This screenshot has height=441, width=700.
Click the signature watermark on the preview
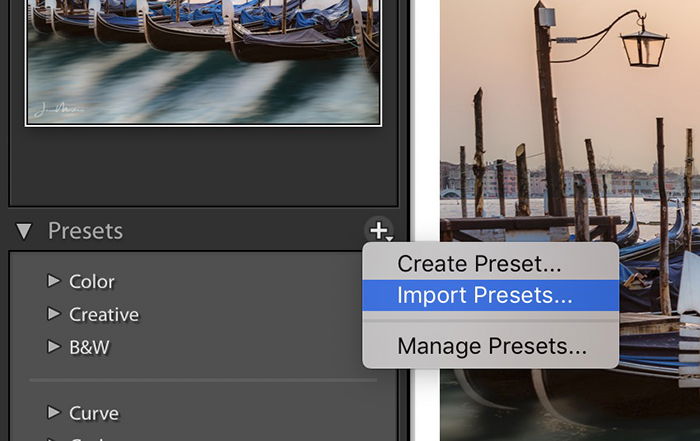pos(56,109)
